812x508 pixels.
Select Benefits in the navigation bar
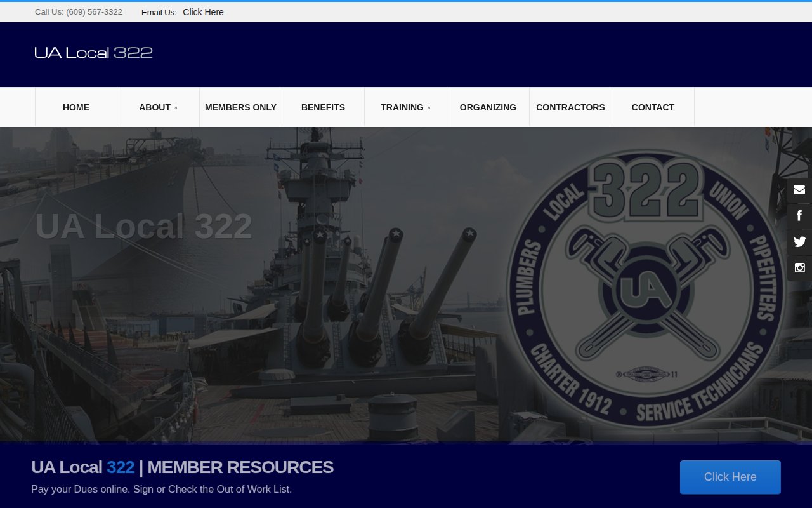click(x=323, y=107)
